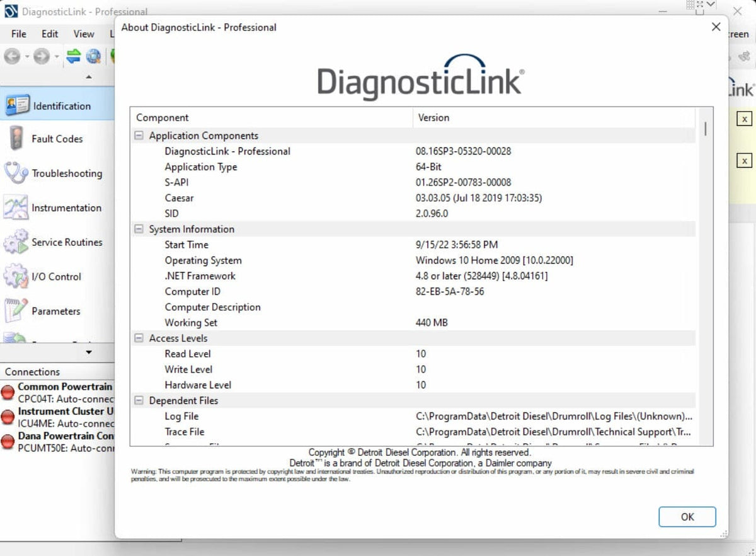
Task: Open the File menu
Action: [x=19, y=34]
